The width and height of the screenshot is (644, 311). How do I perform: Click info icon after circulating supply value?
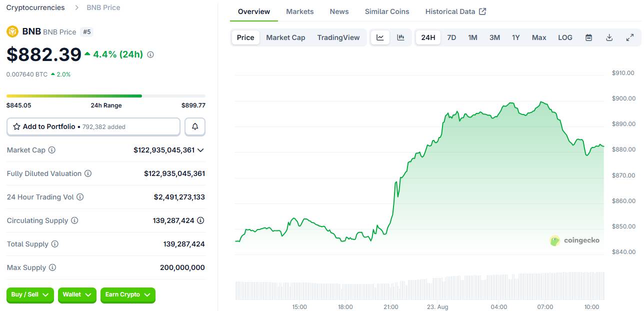click(200, 220)
